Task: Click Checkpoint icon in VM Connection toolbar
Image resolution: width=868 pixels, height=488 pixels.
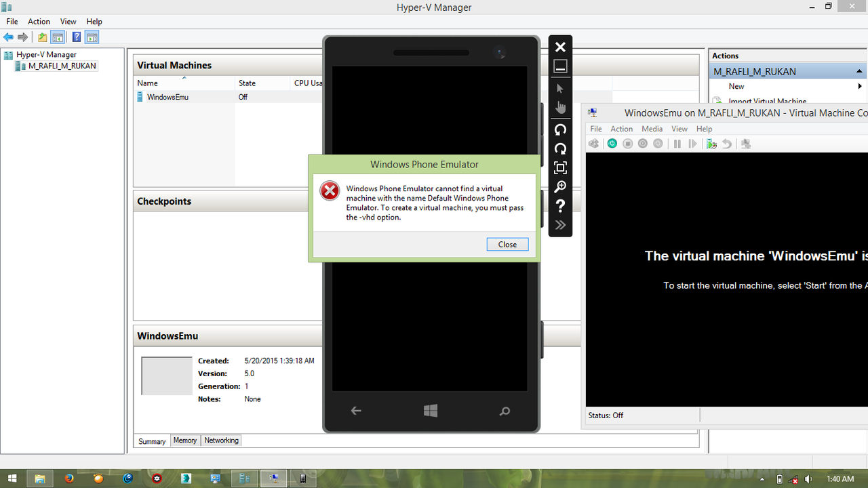Action: [x=711, y=144]
